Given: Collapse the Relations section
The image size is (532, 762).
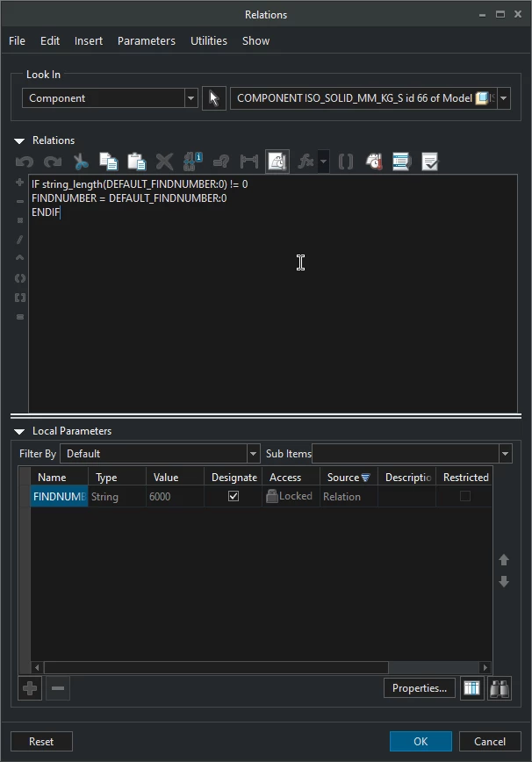Looking at the screenshot, I should [19, 141].
